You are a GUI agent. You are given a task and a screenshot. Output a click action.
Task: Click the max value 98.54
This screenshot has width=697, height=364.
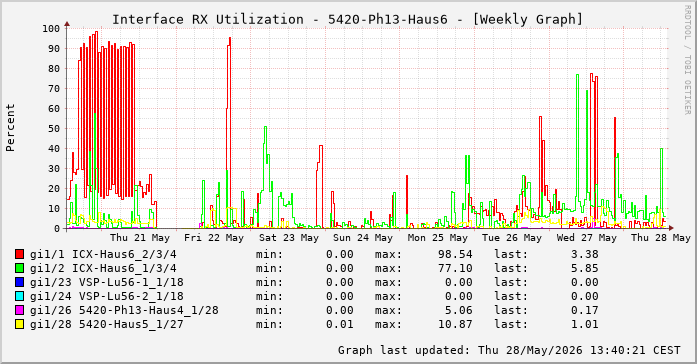pyautogui.click(x=455, y=255)
